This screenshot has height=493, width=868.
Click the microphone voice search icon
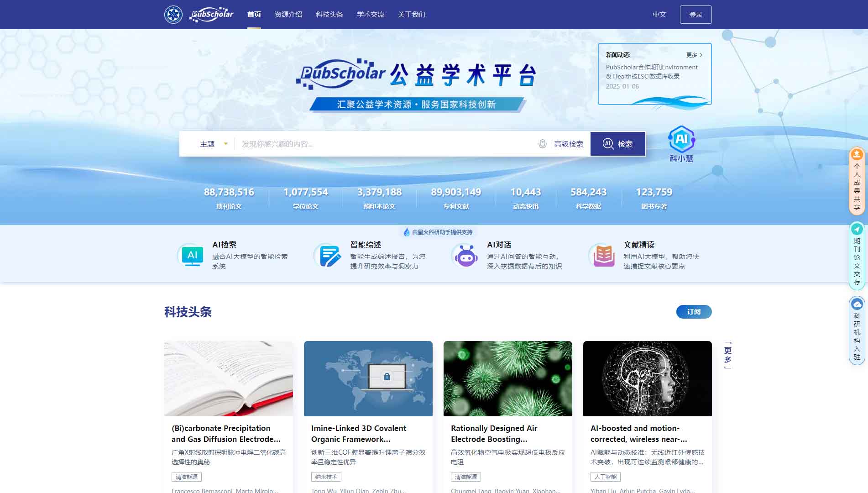542,144
